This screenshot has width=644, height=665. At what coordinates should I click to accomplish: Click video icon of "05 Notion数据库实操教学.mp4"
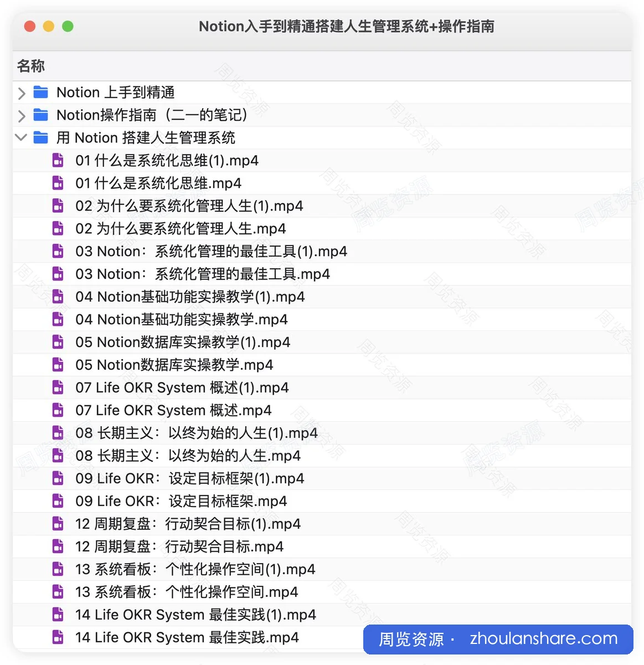(58, 365)
